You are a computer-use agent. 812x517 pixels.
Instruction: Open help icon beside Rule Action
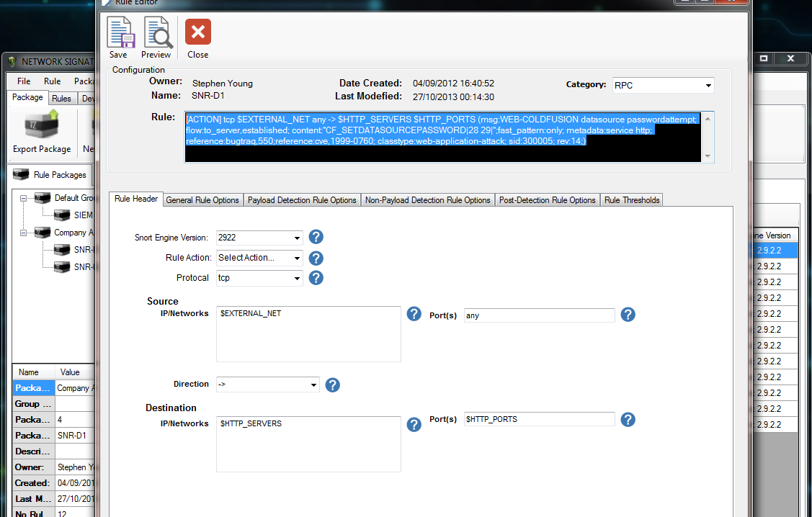[316, 258]
